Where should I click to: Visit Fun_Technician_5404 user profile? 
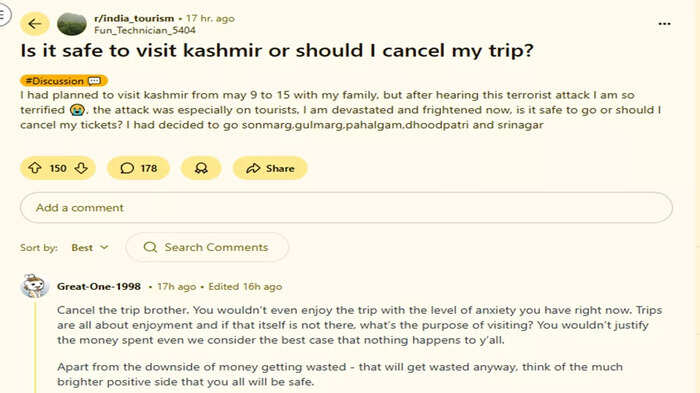tap(145, 30)
